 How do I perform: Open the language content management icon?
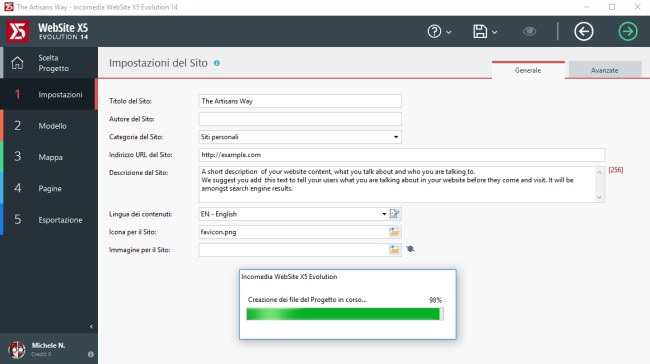pyautogui.click(x=395, y=214)
